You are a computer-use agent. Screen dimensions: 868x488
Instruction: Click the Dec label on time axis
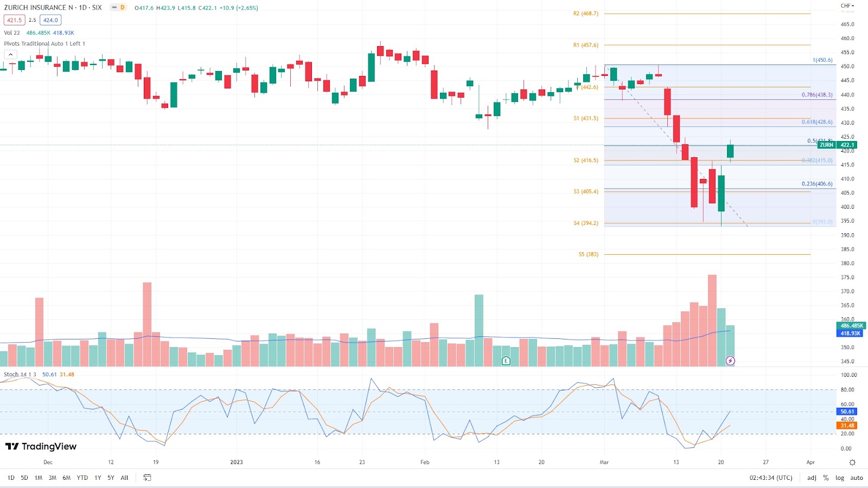pos(48,463)
